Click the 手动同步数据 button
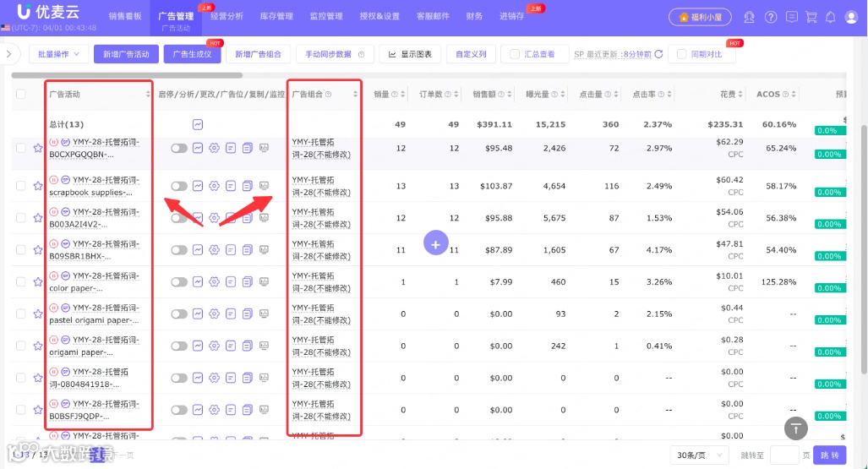Screen dimensions: 868x469 335,54
